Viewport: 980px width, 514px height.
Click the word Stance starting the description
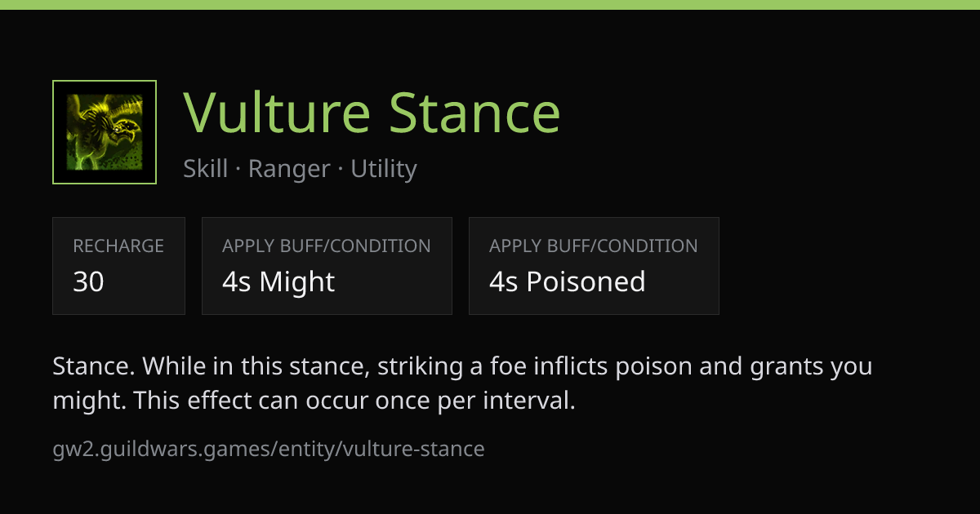pos(91,366)
